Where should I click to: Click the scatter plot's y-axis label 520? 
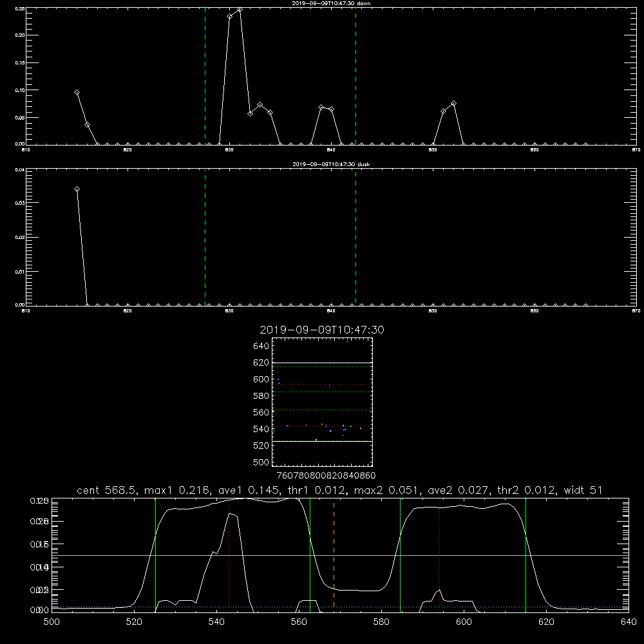[x=261, y=446]
